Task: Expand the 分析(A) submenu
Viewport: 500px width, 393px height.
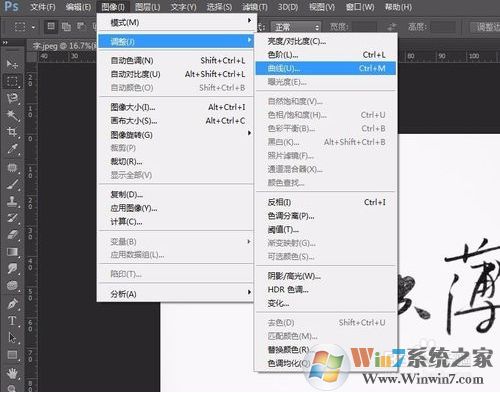Action: (177, 294)
